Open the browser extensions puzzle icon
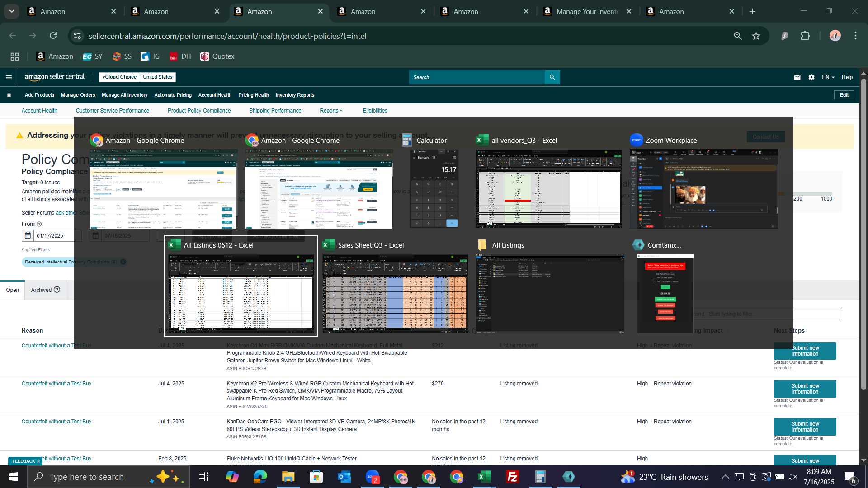 pyautogui.click(x=805, y=36)
